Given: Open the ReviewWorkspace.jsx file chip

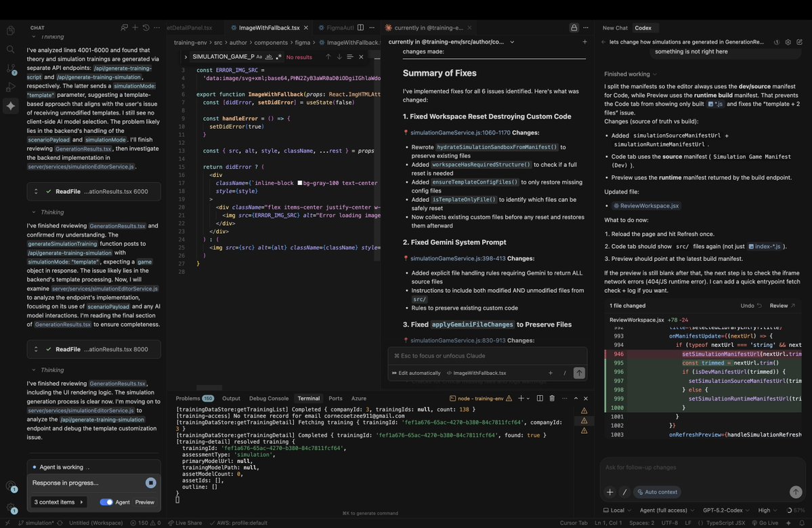Looking at the screenshot, I should [646, 205].
